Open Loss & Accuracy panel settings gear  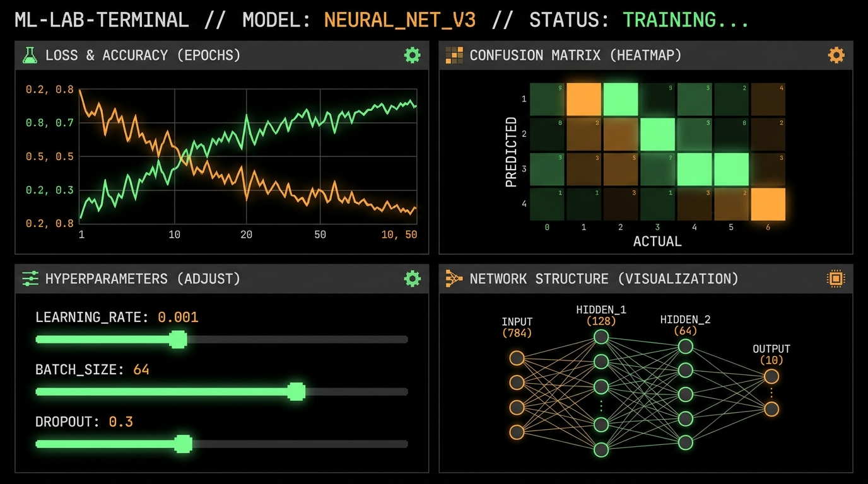pos(412,55)
